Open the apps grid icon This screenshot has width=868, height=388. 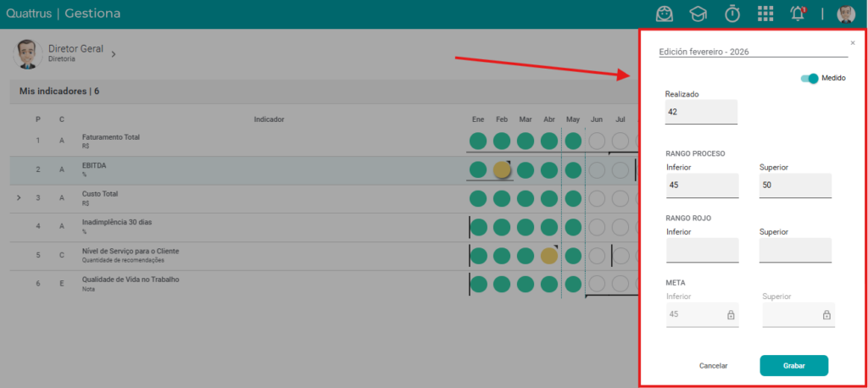click(765, 14)
